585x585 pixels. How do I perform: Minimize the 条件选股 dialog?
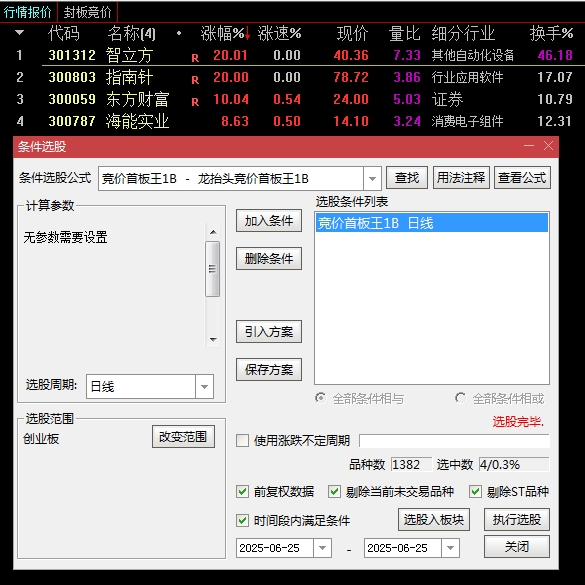tap(529, 146)
